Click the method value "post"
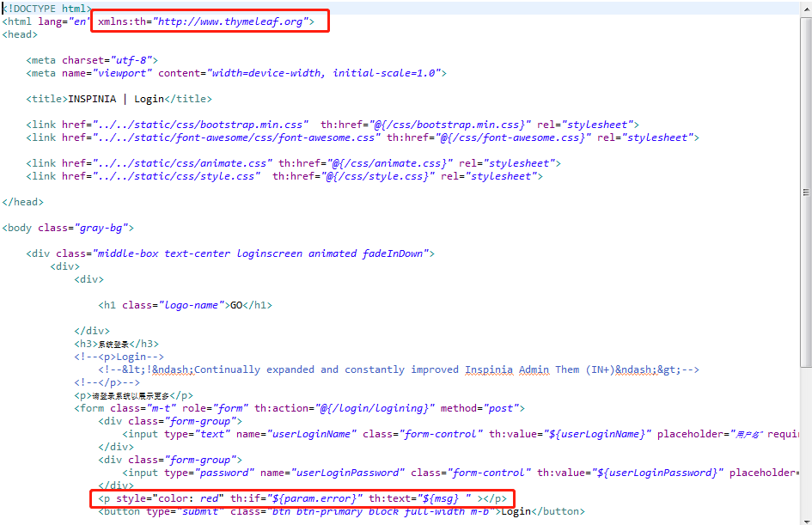The height and width of the screenshot is (525, 812). point(501,408)
